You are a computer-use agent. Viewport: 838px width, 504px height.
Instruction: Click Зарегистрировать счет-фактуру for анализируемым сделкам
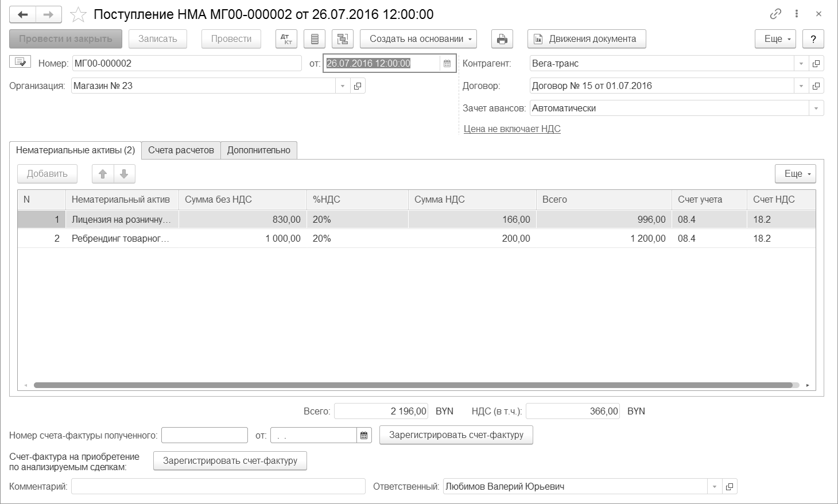(x=230, y=461)
